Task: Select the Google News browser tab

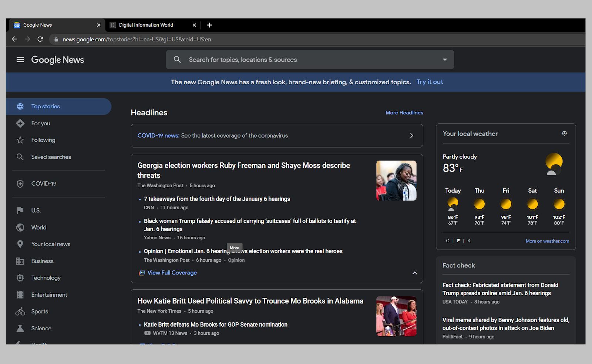Action: point(57,25)
